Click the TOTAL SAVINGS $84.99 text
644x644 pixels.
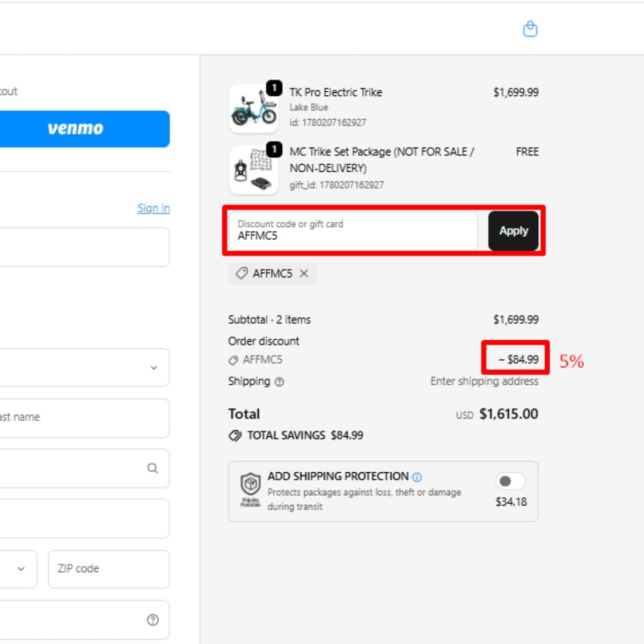point(305,435)
